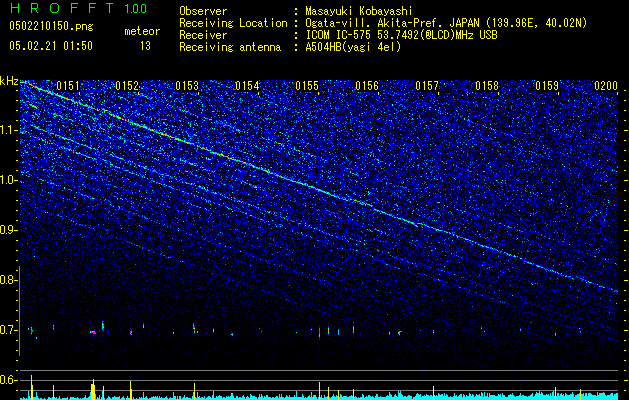Select the version number 1.0.0
629x400 pixels.
tap(136, 9)
